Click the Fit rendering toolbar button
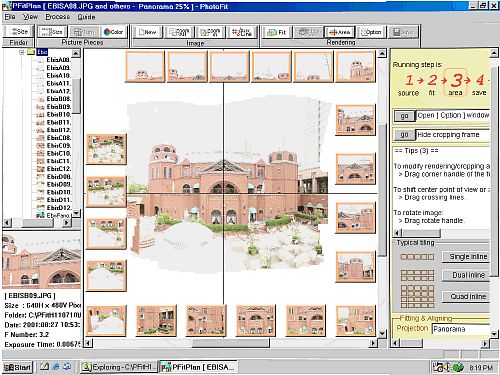The image size is (500, 375). (277, 32)
